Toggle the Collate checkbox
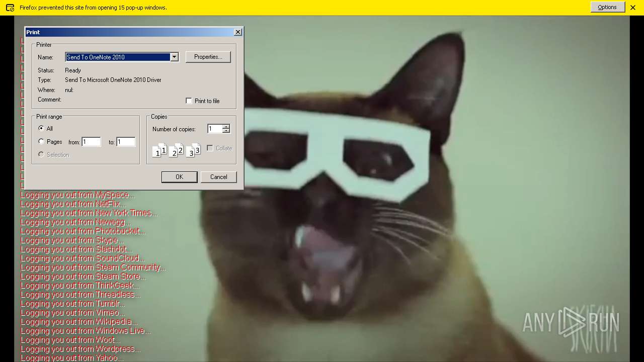The image size is (644, 362). (210, 148)
